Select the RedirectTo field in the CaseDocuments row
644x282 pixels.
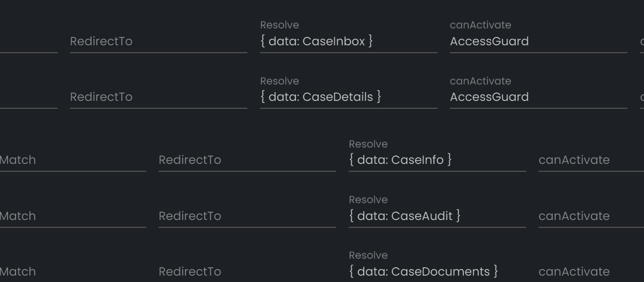click(x=247, y=272)
